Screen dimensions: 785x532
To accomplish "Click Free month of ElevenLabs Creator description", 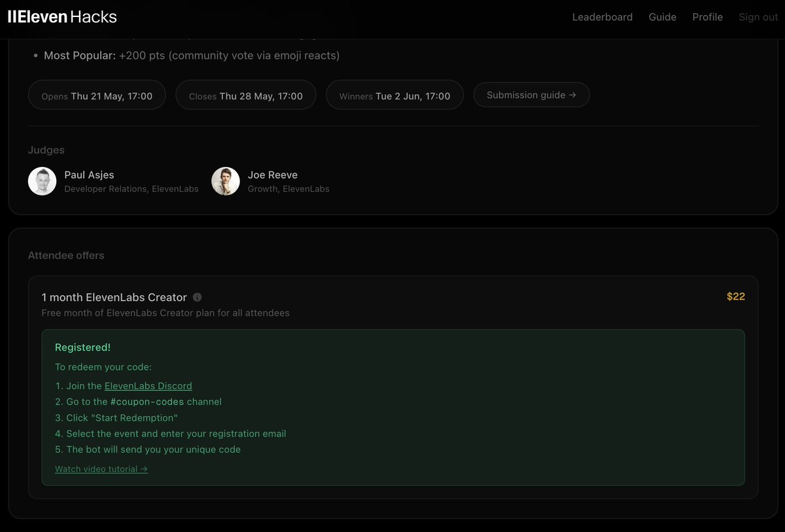I will pyautogui.click(x=166, y=313).
